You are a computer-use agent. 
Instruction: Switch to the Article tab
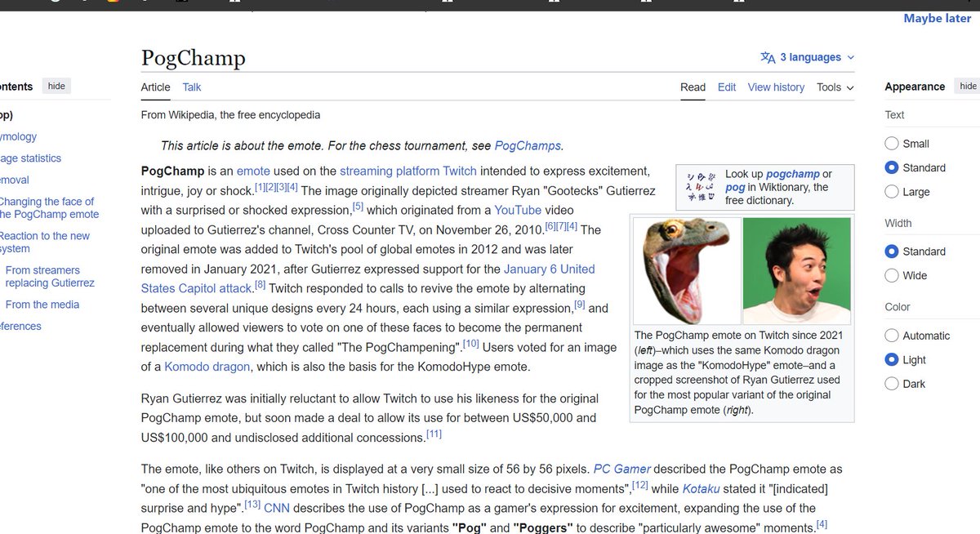pyautogui.click(x=156, y=87)
